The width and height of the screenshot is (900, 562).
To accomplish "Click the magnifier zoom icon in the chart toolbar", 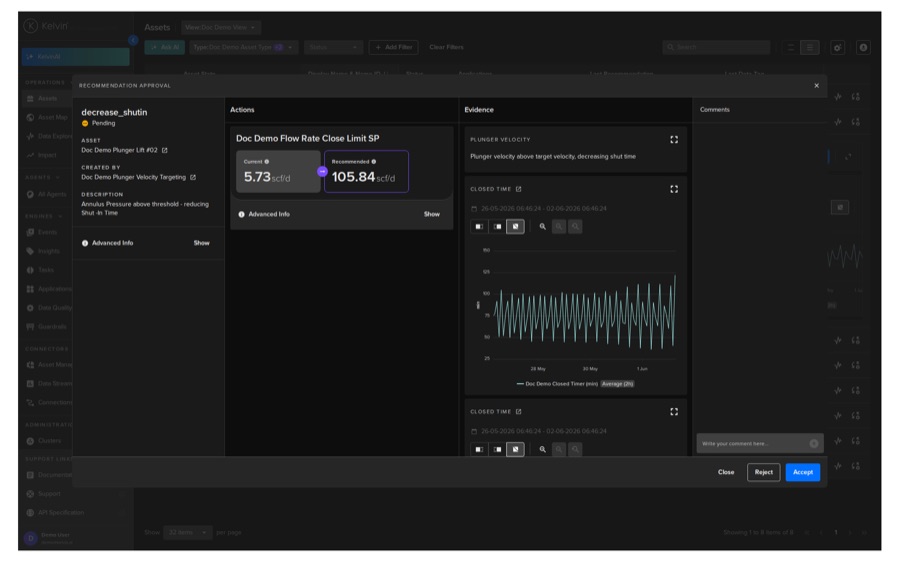I will (x=542, y=226).
